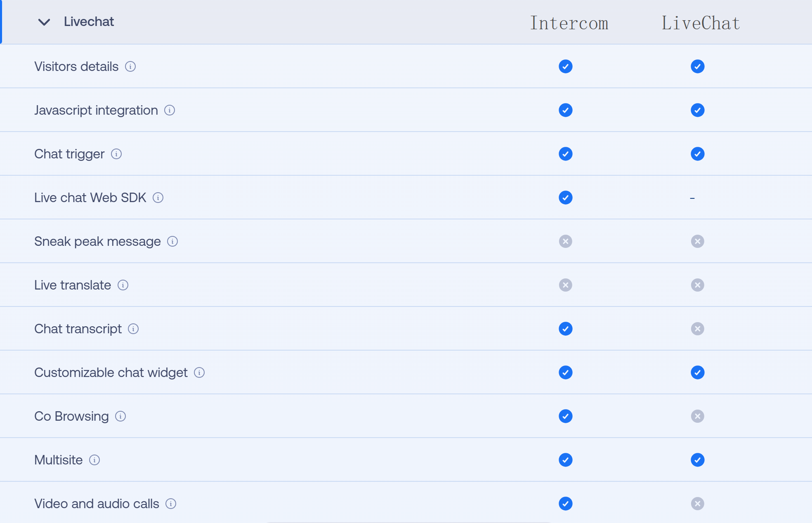
Task: Open info icon next to Video and audio calls
Action: (171, 504)
